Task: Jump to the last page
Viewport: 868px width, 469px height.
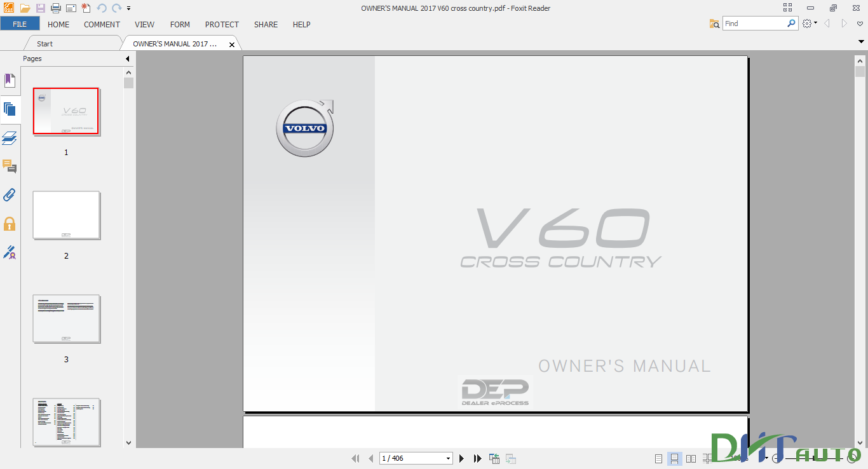Action: [x=478, y=458]
